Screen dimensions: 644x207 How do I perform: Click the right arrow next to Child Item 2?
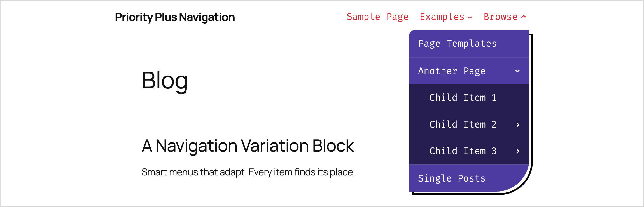click(x=518, y=125)
